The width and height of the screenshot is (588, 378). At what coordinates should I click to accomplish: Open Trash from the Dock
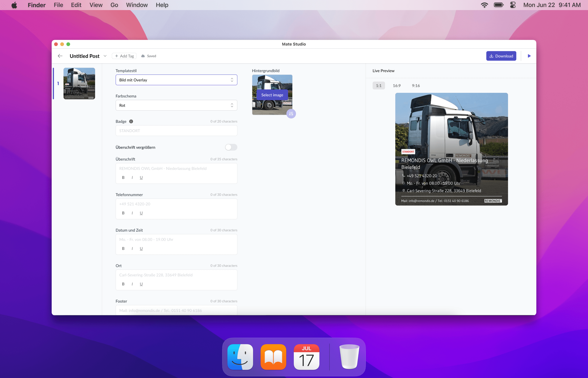pyautogui.click(x=349, y=357)
